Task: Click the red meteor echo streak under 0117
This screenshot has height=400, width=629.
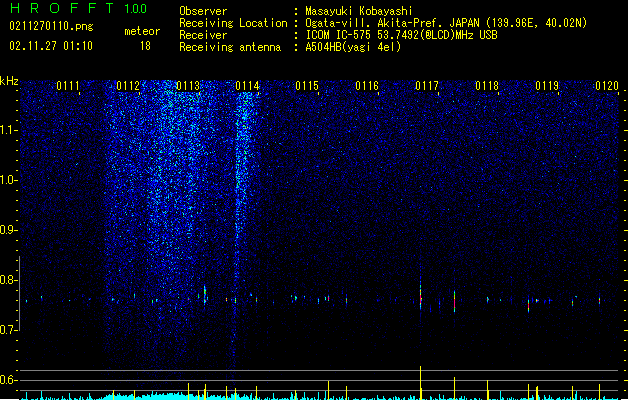Action: click(420, 295)
